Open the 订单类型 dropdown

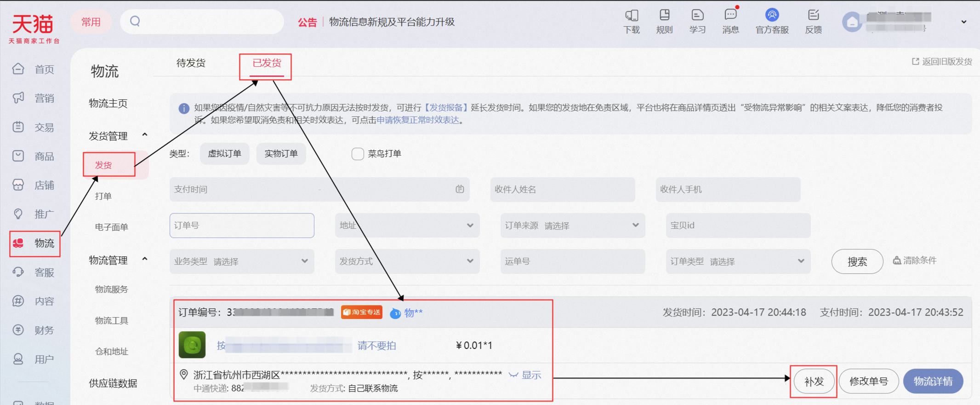tap(738, 261)
